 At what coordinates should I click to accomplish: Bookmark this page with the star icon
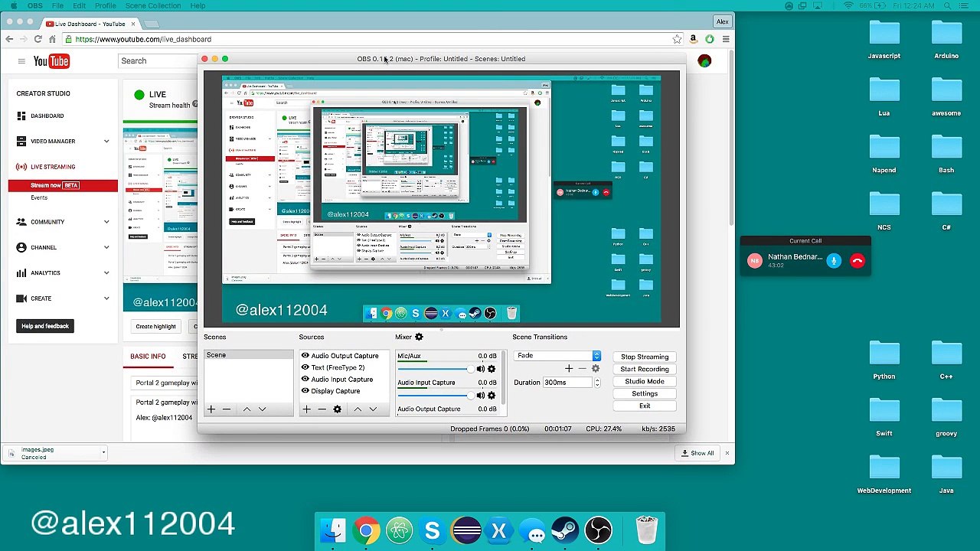[x=677, y=39]
